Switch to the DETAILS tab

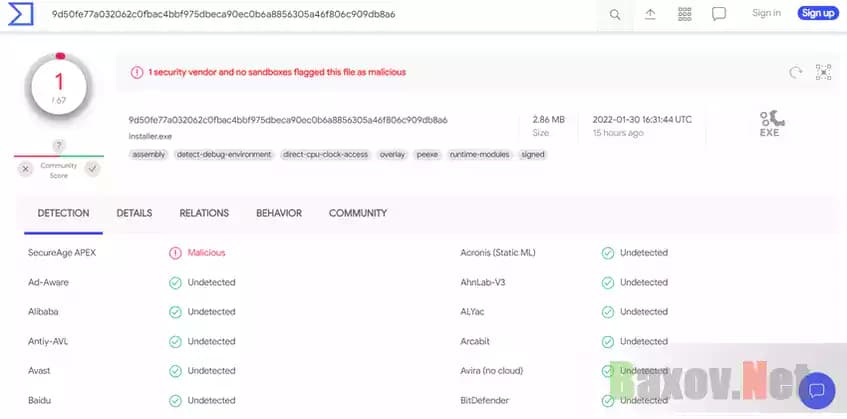pyautogui.click(x=134, y=213)
